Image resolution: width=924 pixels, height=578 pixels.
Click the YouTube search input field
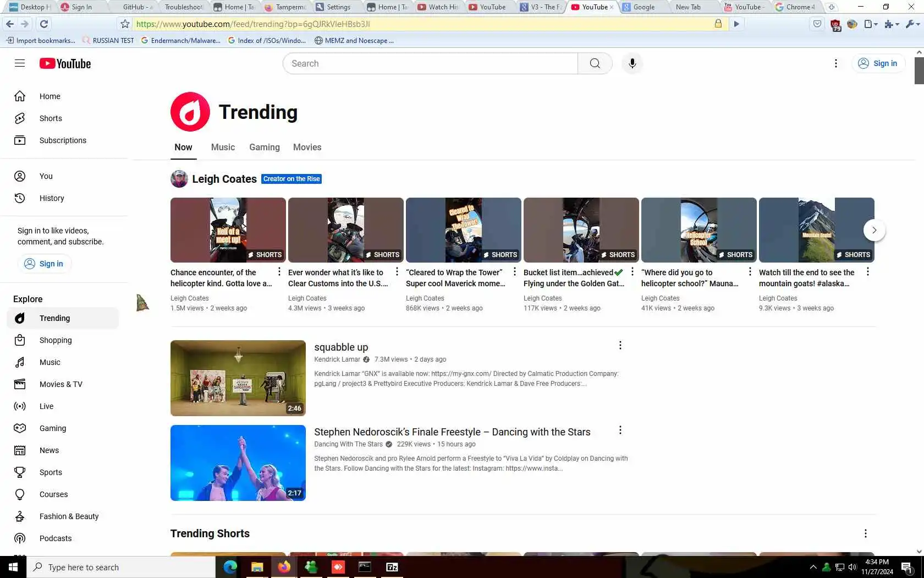[x=430, y=63]
